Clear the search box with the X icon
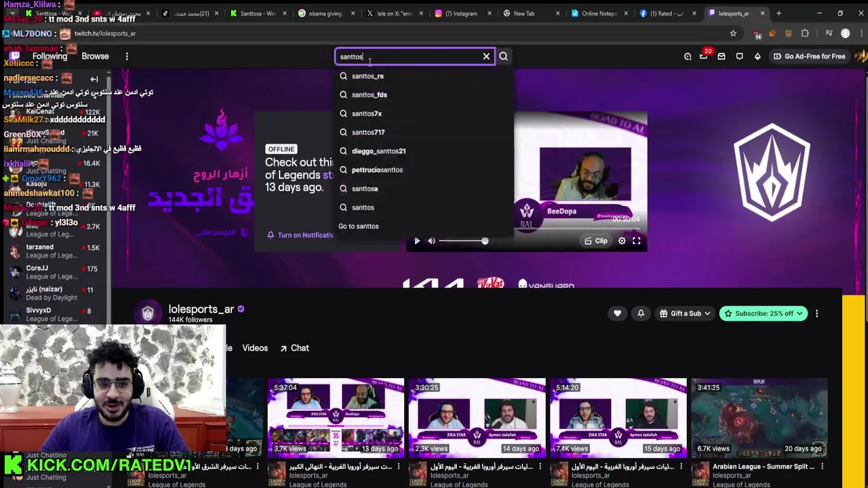Image resolution: width=868 pixels, height=488 pixels. [x=486, y=56]
